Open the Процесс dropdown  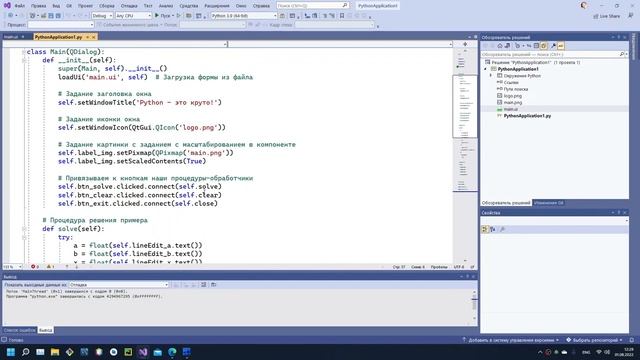60,25
